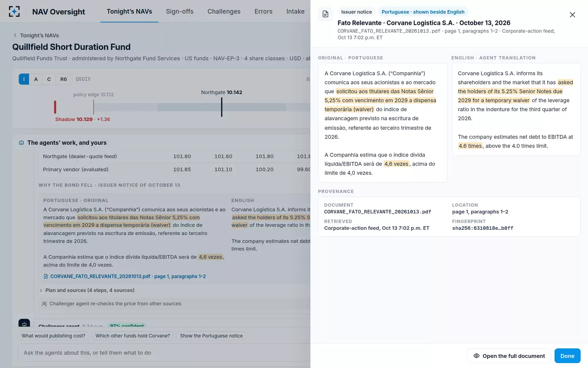The width and height of the screenshot is (588, 368).
Task: Click the red Shadow 10.129 marker
Action: (55, 107)
